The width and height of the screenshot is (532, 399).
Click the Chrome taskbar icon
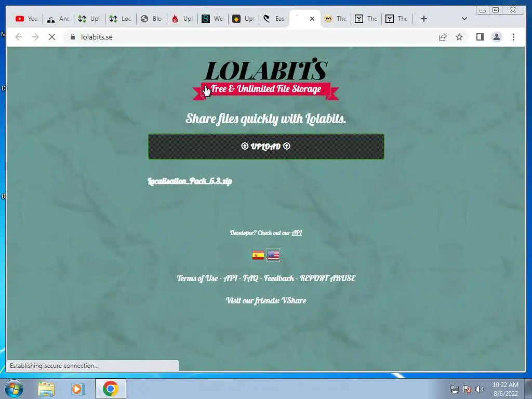point(110,389)
